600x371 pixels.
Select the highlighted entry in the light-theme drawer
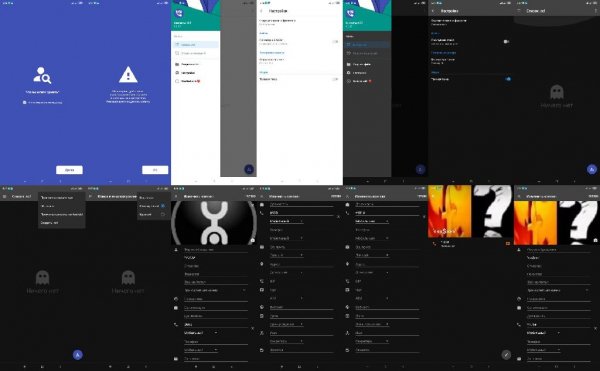[x=196, y=45]
